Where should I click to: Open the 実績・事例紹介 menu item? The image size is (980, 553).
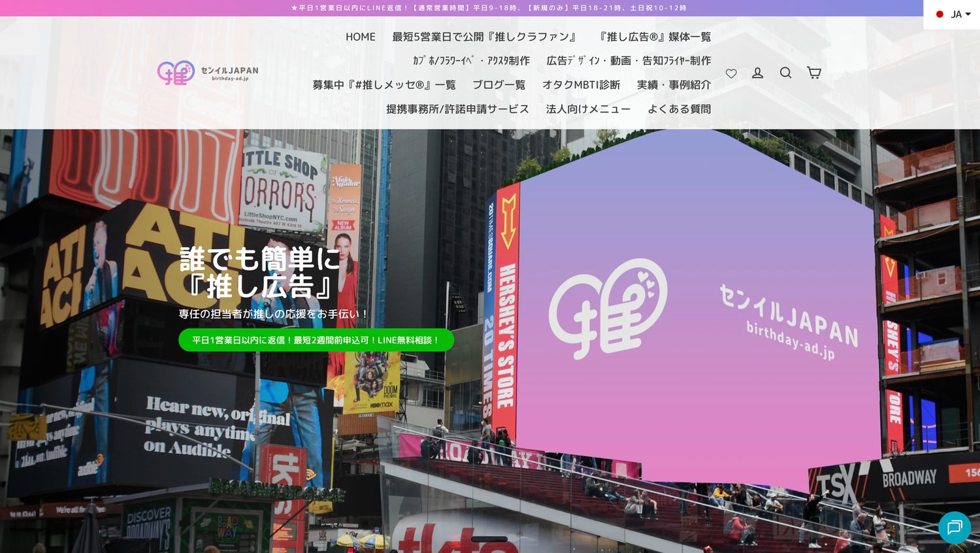point(674,85)
